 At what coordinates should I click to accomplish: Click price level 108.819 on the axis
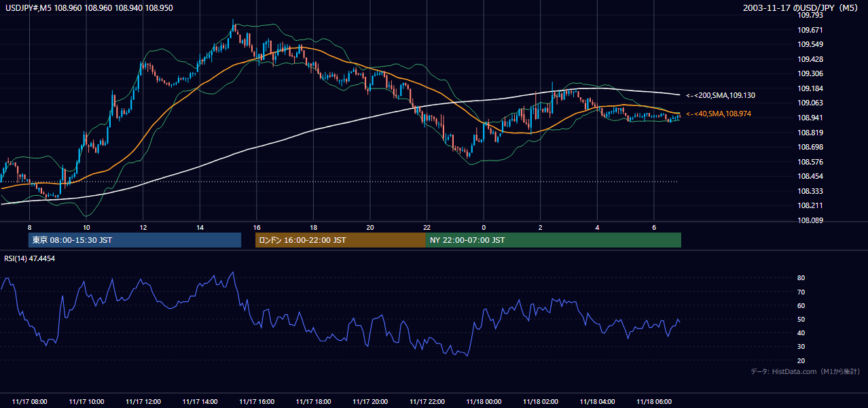point(810,133)
